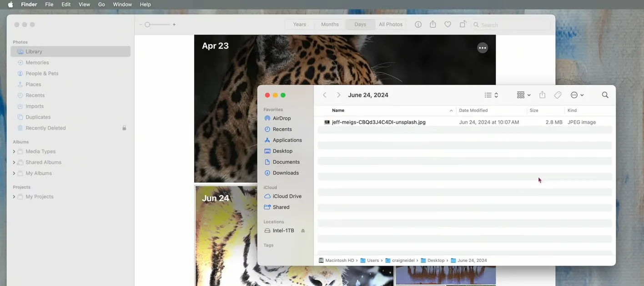Open Downloads in Finder sidebar
The width and height of the screenshot is (644, 286).
[x=286, y=173]
